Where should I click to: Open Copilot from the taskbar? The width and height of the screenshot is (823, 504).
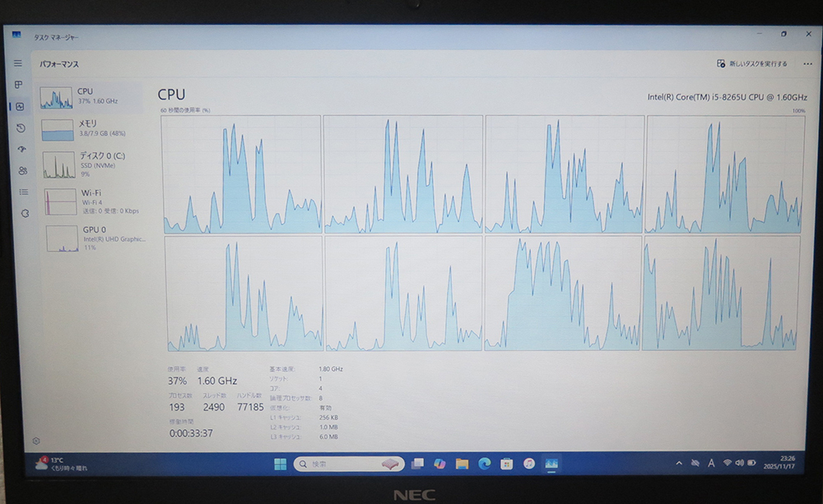click(x=439, y=464)
